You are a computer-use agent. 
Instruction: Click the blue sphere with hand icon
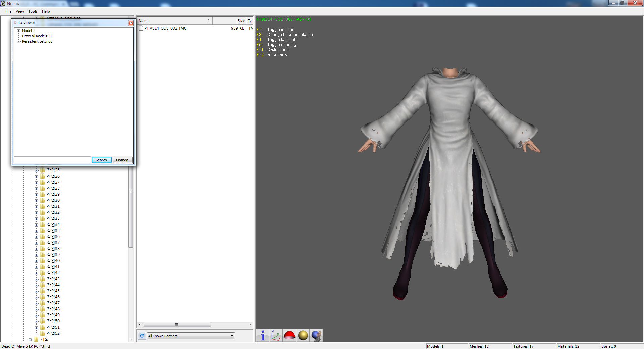click(316, 335)
